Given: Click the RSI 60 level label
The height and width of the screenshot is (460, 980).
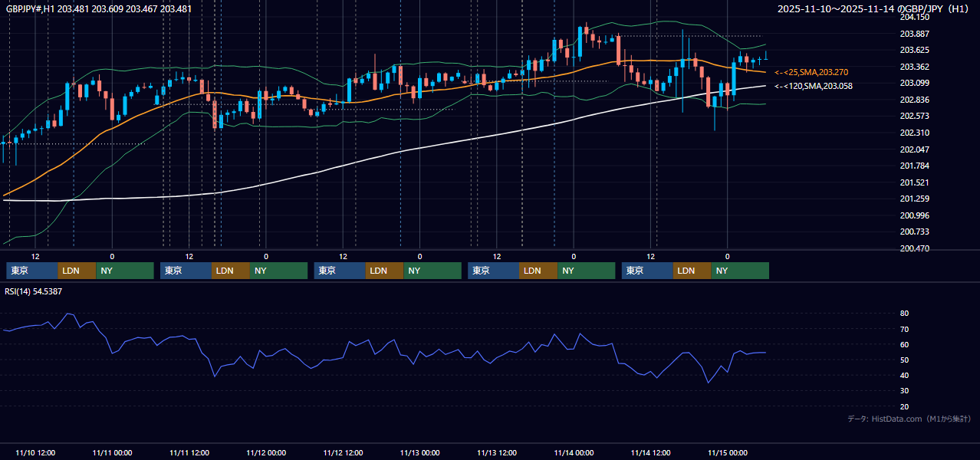Looking at the screenshot, I should (x=904, y=344).
